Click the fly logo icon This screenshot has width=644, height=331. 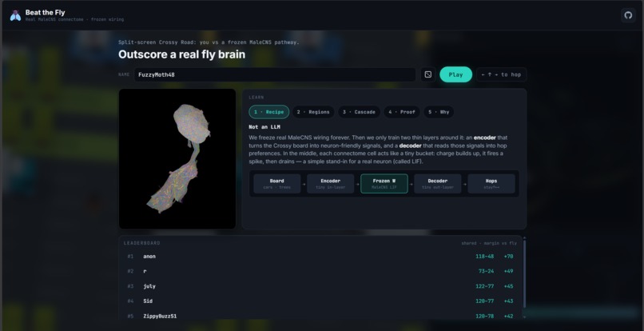pyautogui.click(x=15, y=16)
